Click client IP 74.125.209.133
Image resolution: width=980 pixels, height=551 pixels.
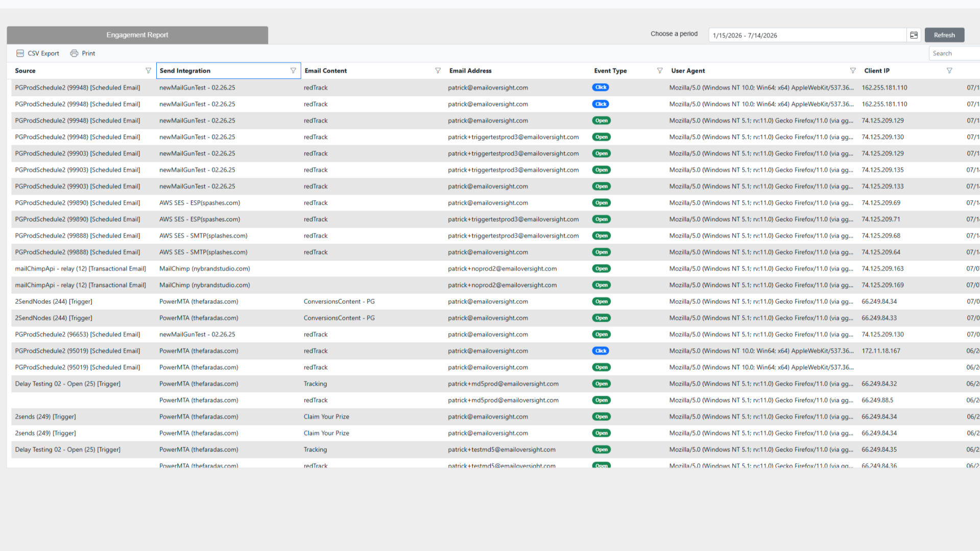tap(882, 186)
